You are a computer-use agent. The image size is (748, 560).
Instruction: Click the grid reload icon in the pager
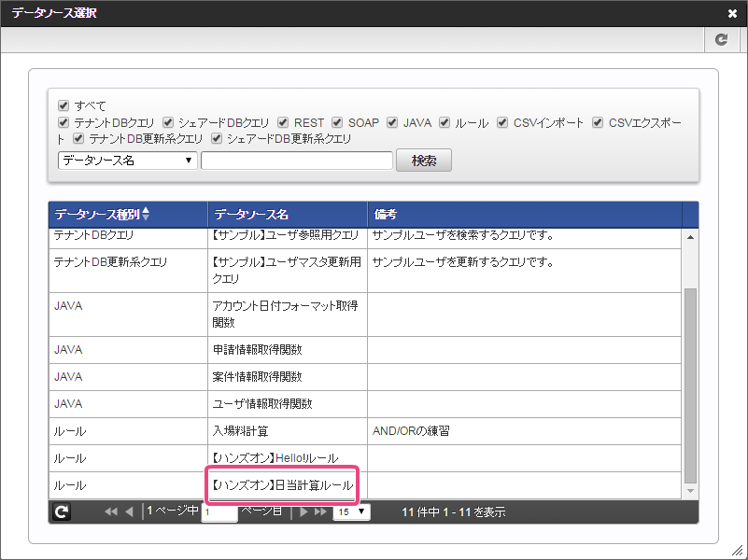point(62,511)
